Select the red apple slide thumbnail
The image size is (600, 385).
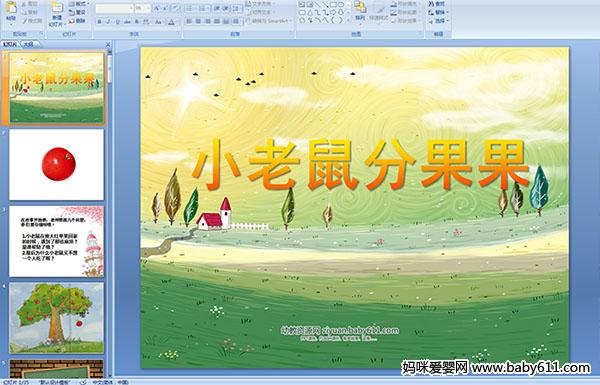coord(57,165)
